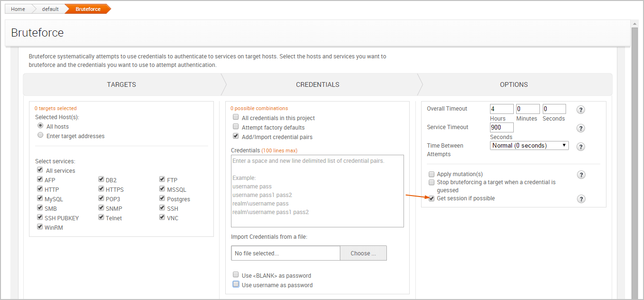Uncheck the SSH PUBKEY service
This screenshot has width=644, height=300.
click(x=40, y=217)
